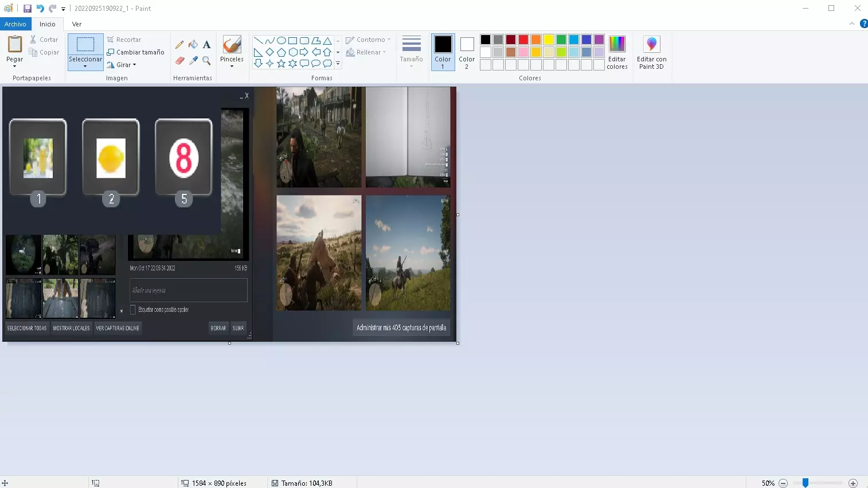Choose the Oval callout shape
868x488 pixels.
315,64
